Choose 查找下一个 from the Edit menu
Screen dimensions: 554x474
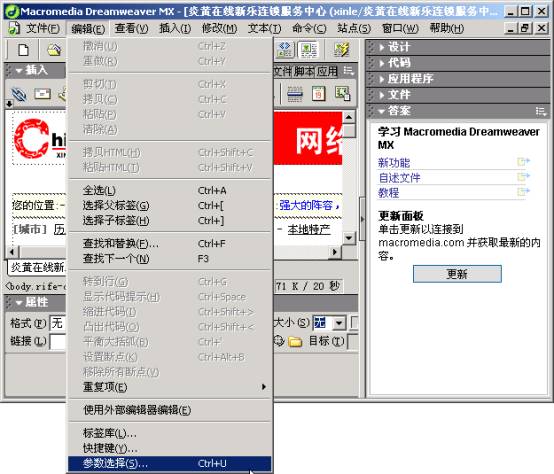click(170, 259)
